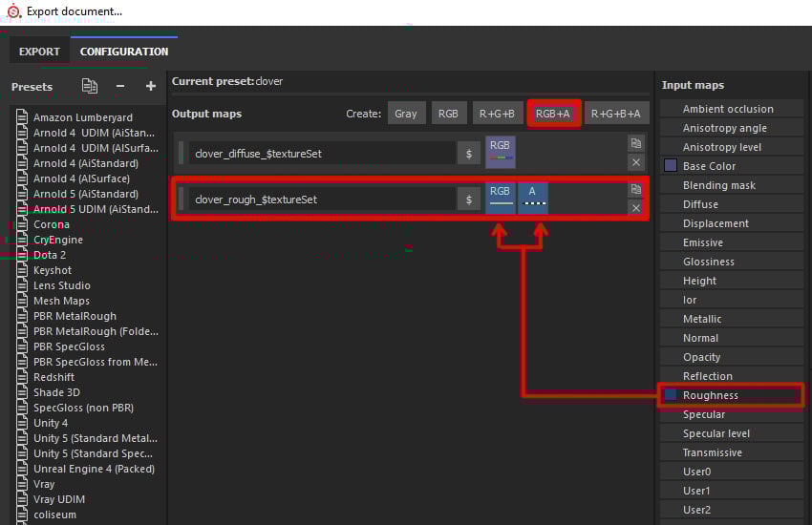Duplicate the clover_rough output map
The width and height of the screenshot is (812, 525).
(x=636, y=189)
